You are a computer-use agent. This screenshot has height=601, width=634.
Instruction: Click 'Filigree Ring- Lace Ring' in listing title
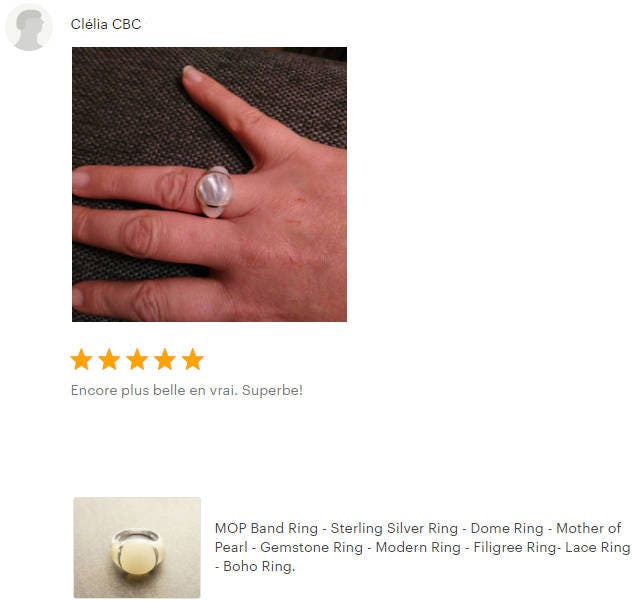[x=552, y=547]
